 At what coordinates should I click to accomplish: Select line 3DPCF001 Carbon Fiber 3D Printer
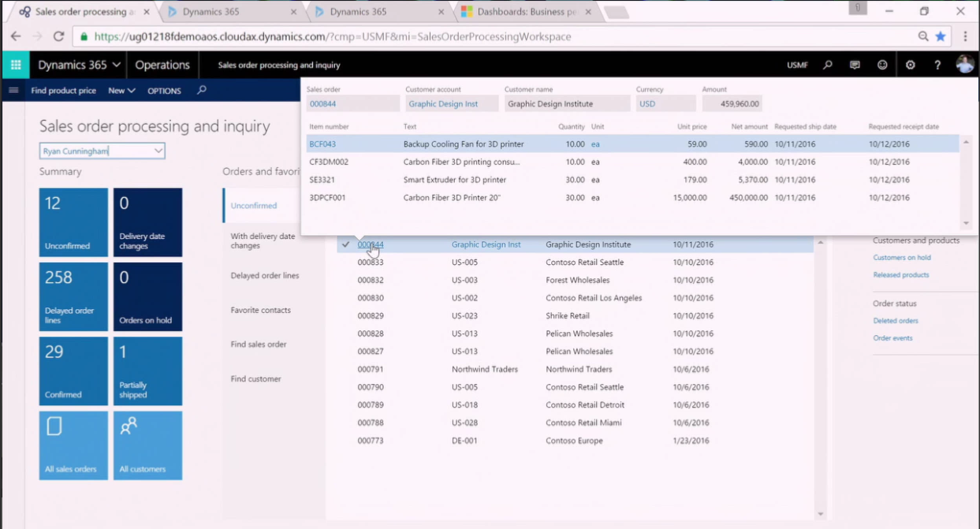click(x=633, y=198)
